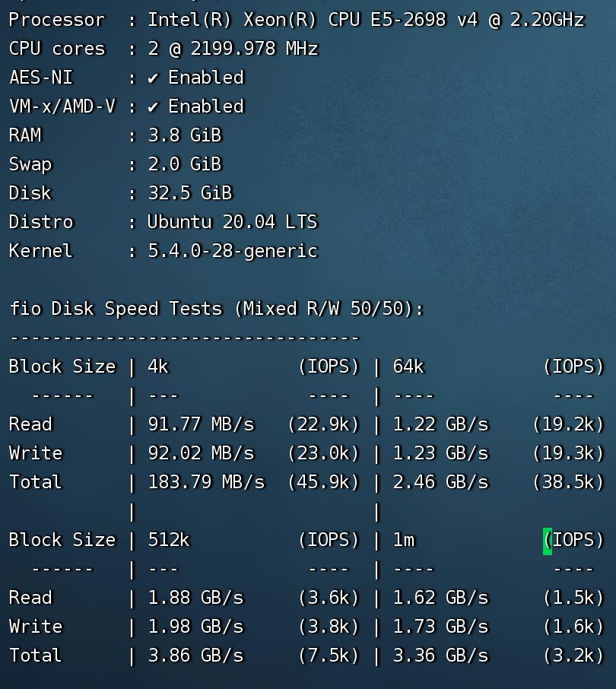Click the kernel version 5.4.0-28-generic

pyautogui.click(x=232, y=251)
